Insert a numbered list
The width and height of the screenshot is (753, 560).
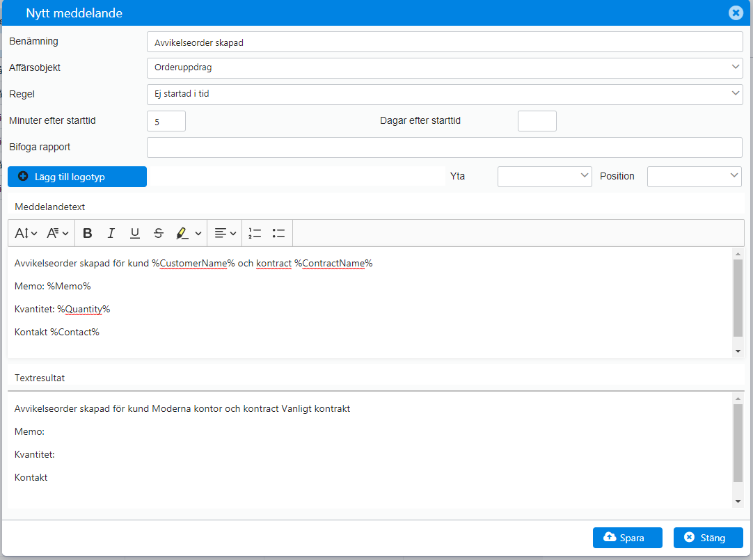[255, 233]
